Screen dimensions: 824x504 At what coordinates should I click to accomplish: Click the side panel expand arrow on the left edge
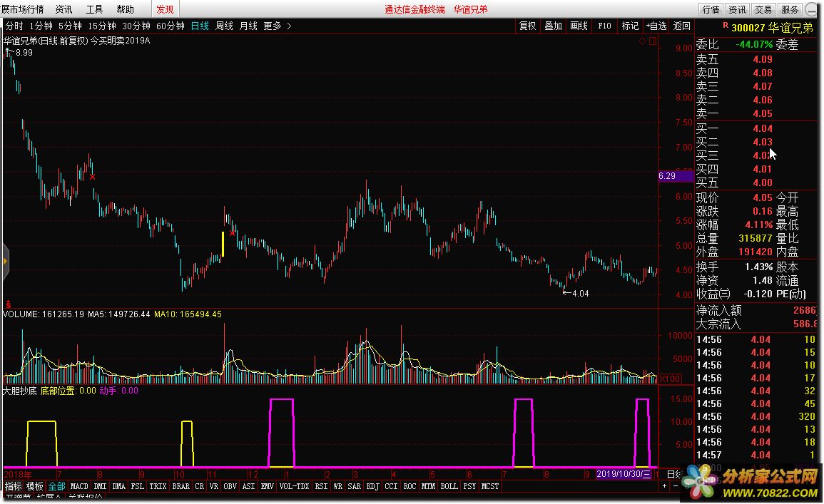click(x=5, y=261)
